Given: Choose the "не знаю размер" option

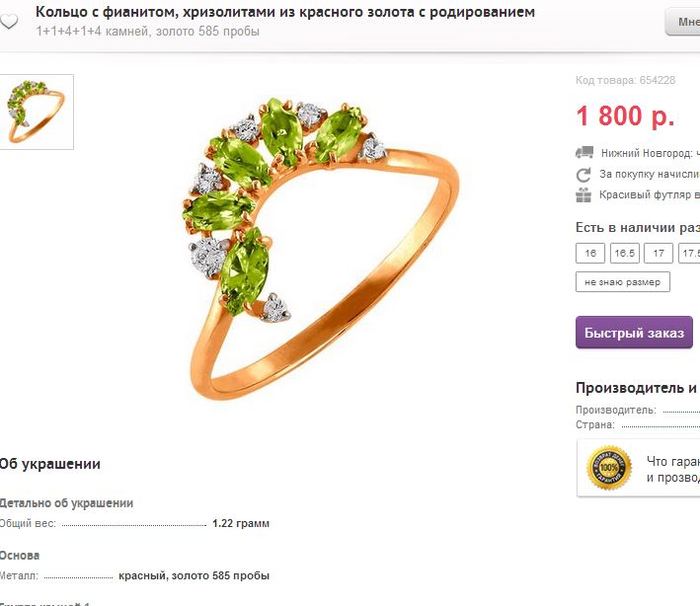Looking at the screenshot, I should tap(623, 282).
